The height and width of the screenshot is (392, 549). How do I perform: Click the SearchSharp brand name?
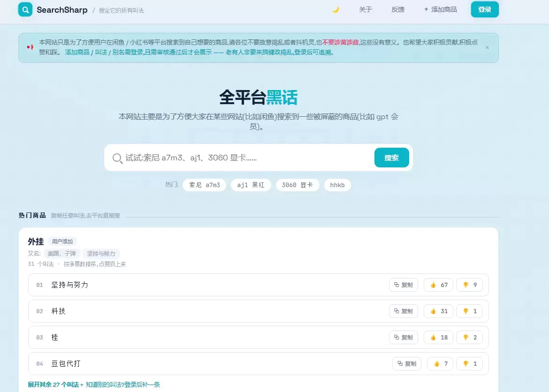(x=62, y=10)
